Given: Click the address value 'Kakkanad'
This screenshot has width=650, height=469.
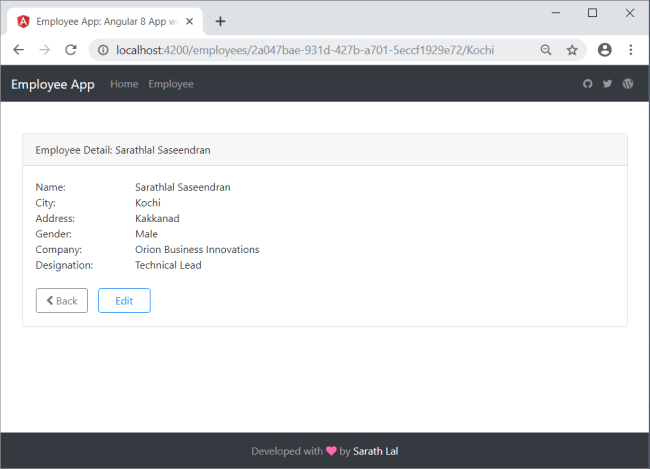Looking at the screenshot, I should coord(157,219).
